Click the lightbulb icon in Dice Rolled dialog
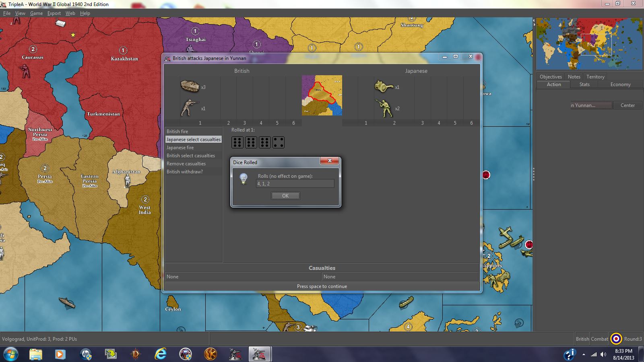 point(244,178)
